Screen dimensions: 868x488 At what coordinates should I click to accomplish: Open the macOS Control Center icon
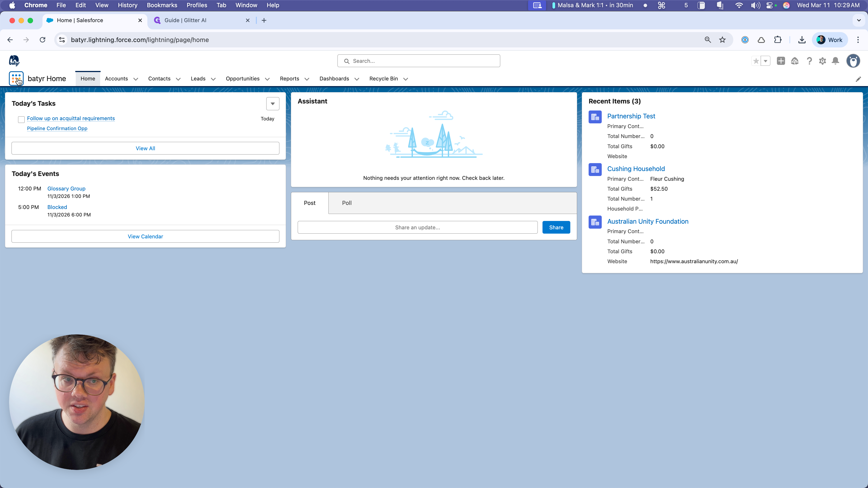pos(770,5)
